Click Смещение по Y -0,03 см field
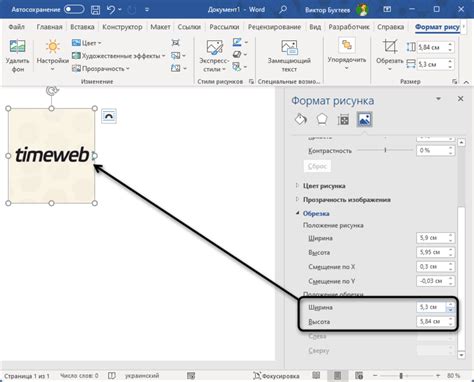The width and height of the screenshot is (474, 382). pyautogui.click(x=432, y=281)
